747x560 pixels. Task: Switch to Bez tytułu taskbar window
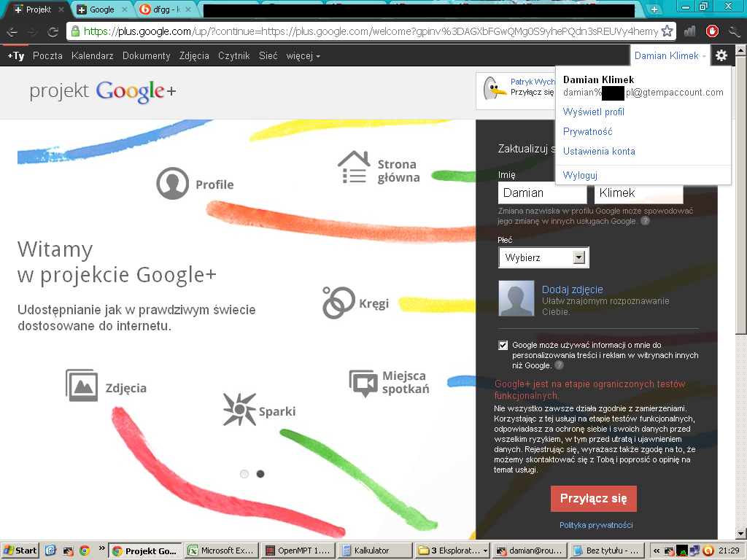[607, 551]
